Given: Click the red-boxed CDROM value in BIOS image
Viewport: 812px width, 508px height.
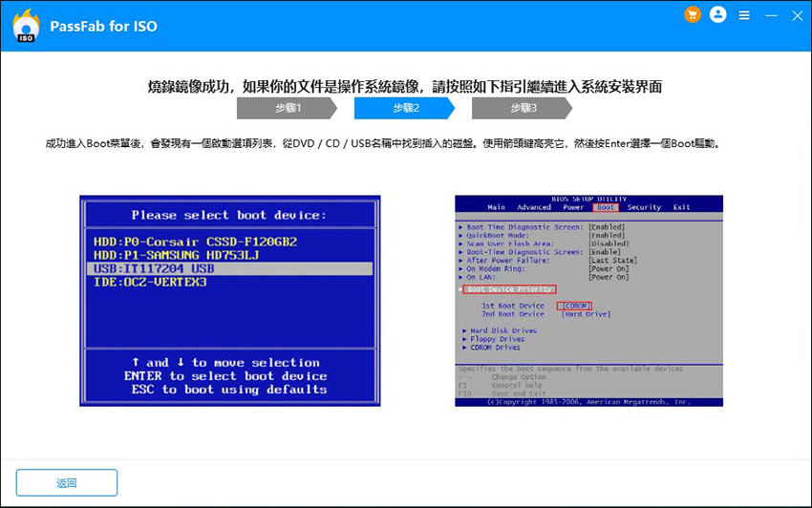Looking at the screenshot, I should 574,306.
